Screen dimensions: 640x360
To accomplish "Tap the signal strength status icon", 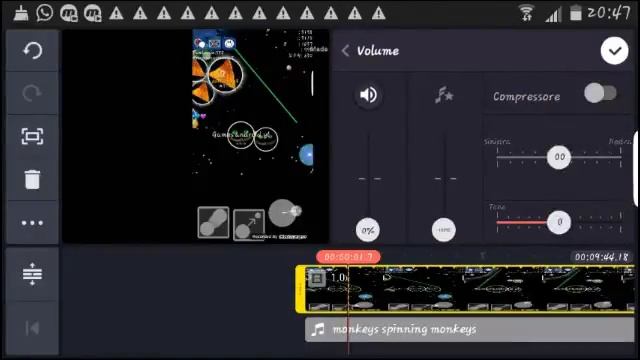I will click(x=553, y=15).
